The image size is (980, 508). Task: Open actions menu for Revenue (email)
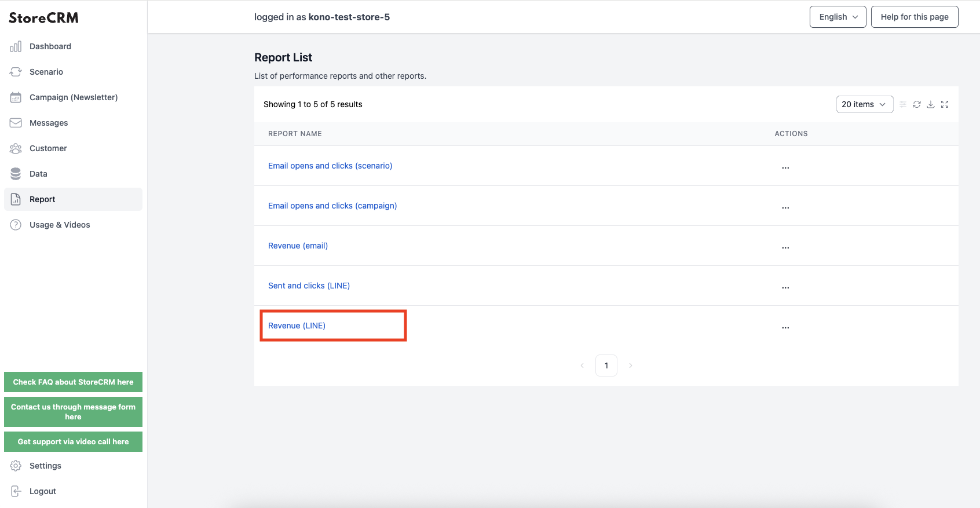785,247
